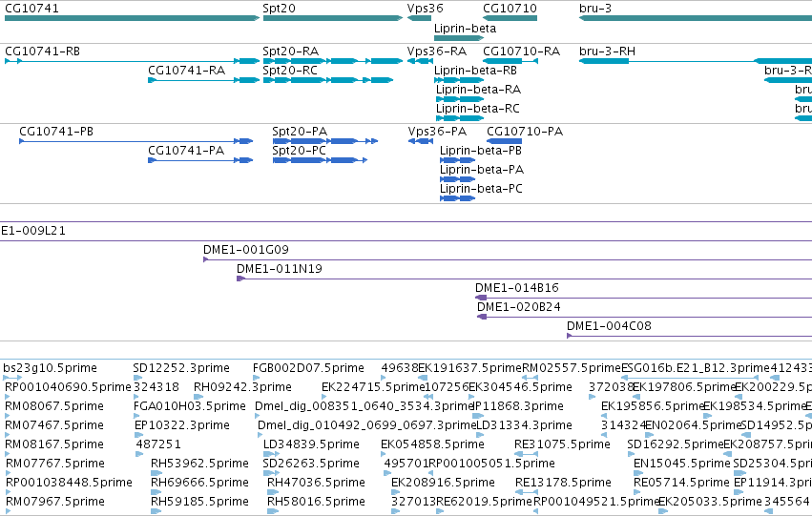Select EST FGB002D07.5prime
Screen dimensions: 812x516
tap(308, 368)
